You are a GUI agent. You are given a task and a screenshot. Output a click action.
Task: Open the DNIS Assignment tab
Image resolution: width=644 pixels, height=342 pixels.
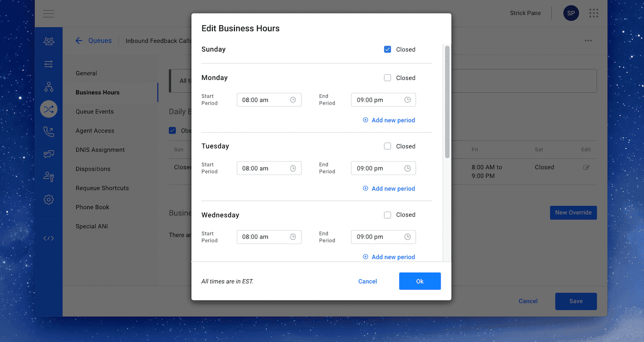click(x=100, y=150)
